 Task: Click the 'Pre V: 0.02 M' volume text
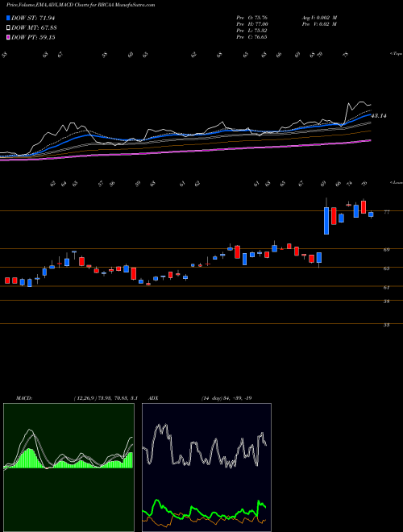click(x=319, y=24)
